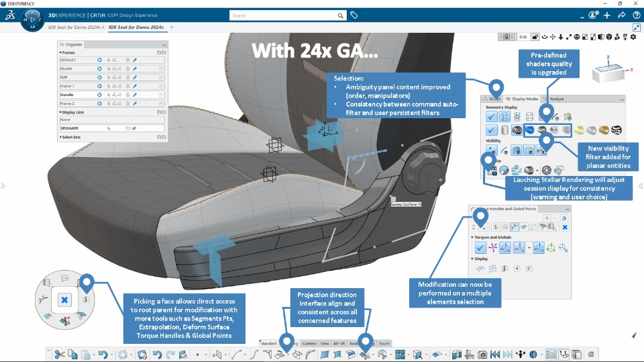Open the 3DEXPERIENCE compass
This screenshot has height=362, width=644.
click(x=32, y=19)
